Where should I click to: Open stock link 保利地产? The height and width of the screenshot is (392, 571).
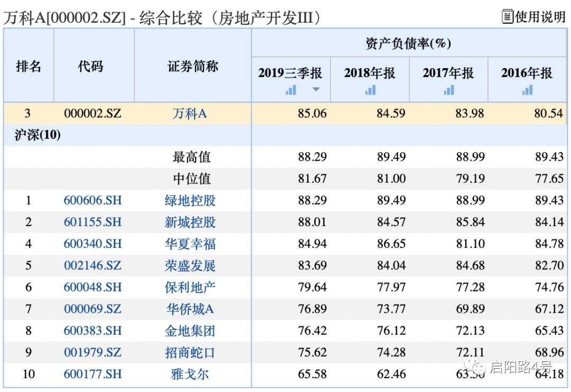(190, 287)
